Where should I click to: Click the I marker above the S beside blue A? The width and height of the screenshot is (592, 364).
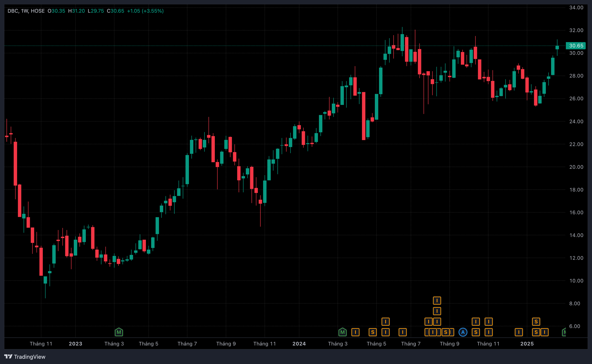476,322
